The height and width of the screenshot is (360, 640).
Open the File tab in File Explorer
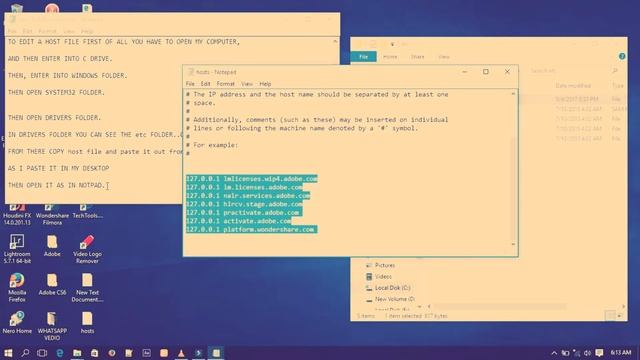pos(363,57)
